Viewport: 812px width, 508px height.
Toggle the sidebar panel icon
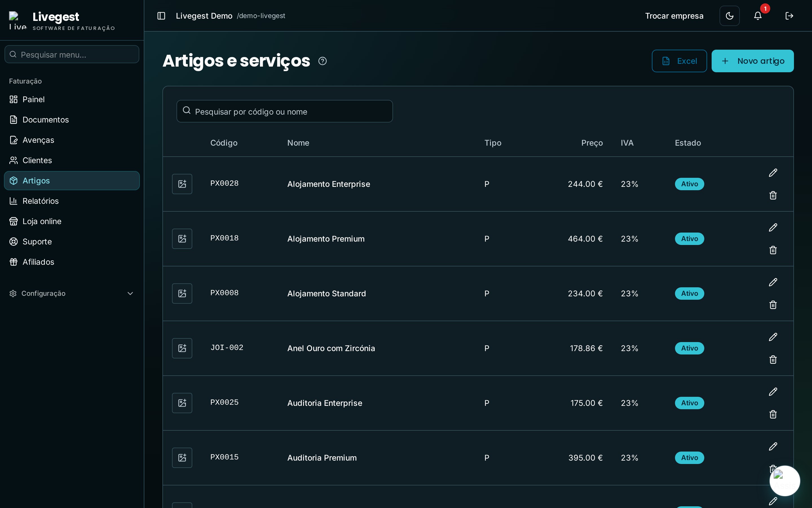point(161,16)
